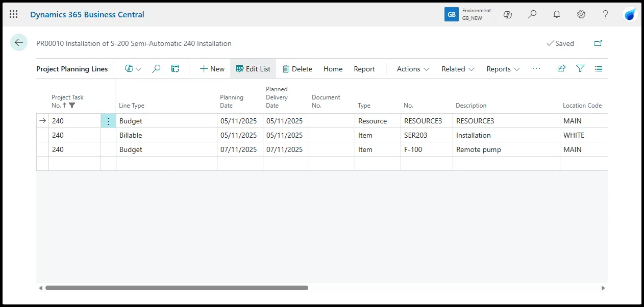The image size is (644, 307).
Task: Toggle Edit List mode
Action: pos(253,69)
